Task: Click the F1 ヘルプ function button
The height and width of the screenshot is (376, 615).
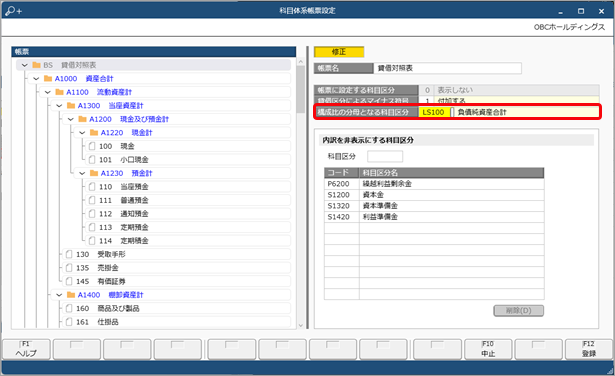Action: tap(27, 349)
